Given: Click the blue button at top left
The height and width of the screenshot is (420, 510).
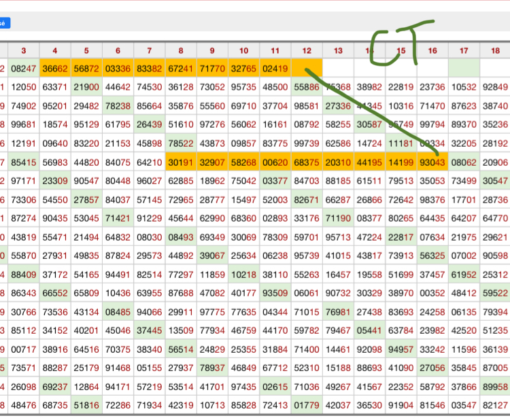Looking at the screenshot, I should (x=4, y=22).
